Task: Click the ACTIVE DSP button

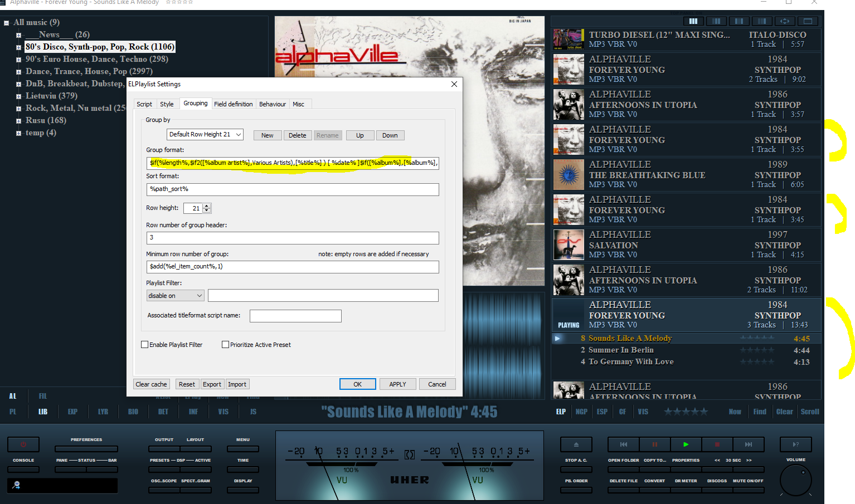Action: pos(196,469)
